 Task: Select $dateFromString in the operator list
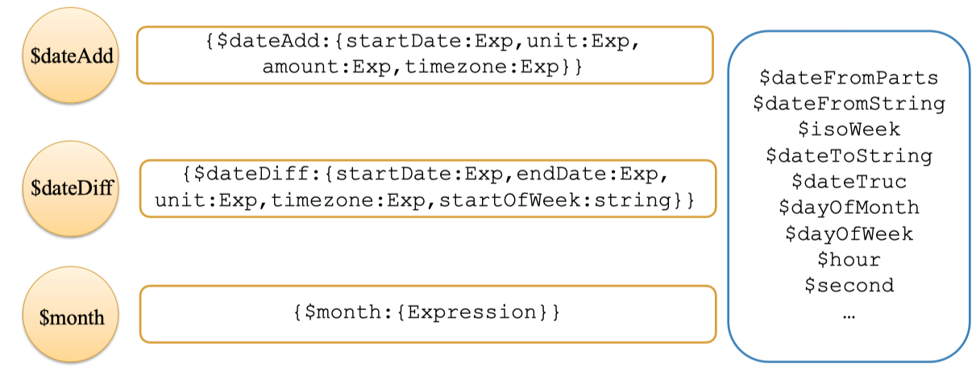pos(849,104)
